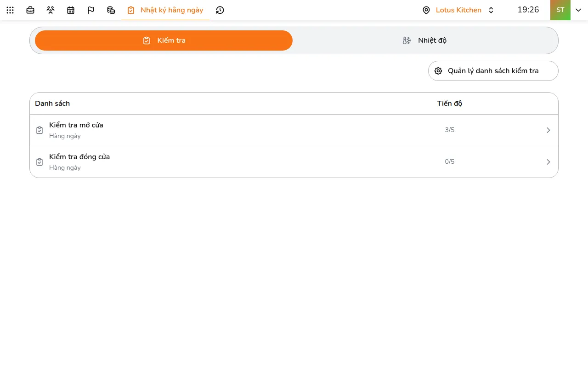Open the calendar icon in top navigation
Image resolution: width=588 pixels, height=368 pixels.
point(71,10)
